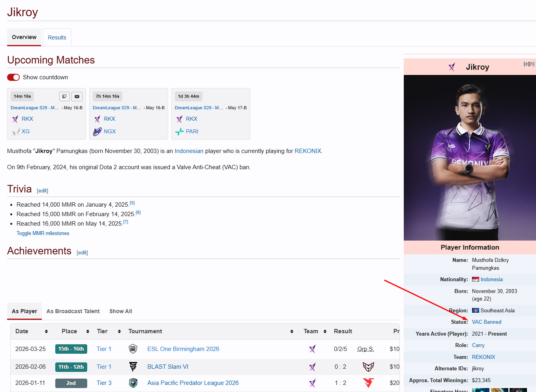Open the YouTube stream icon on the 14m match card
Image resolution: width=536 pixels, height=392 pixels.
coord(77,96)
